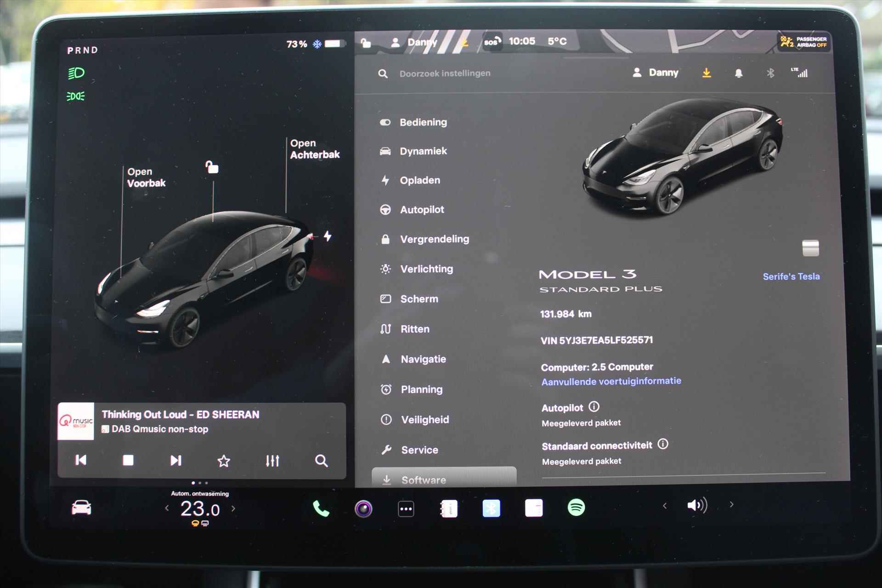Screen dimensions: 882x588
Task: Click the 131.984 km odometer value
Action: (566, 314)
